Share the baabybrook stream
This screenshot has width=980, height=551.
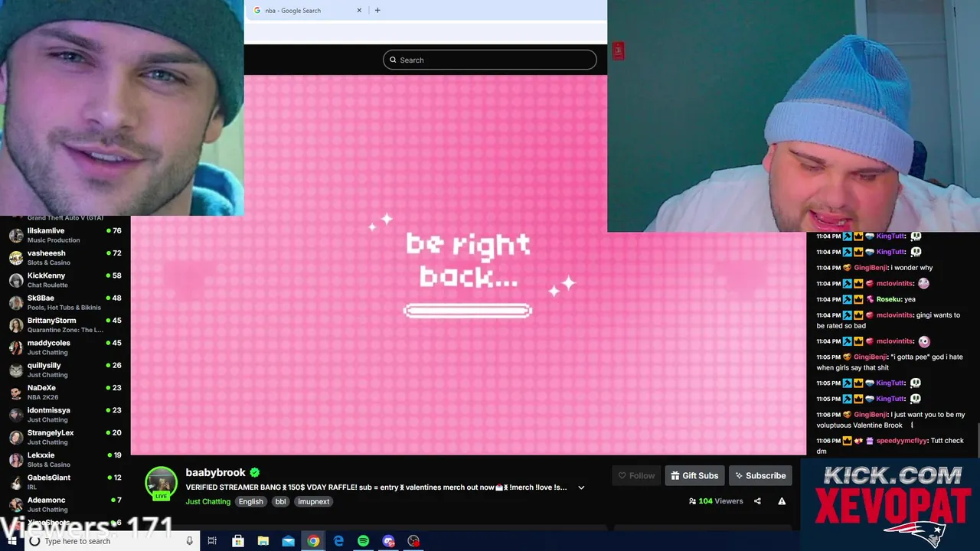[x=757, y=501]
